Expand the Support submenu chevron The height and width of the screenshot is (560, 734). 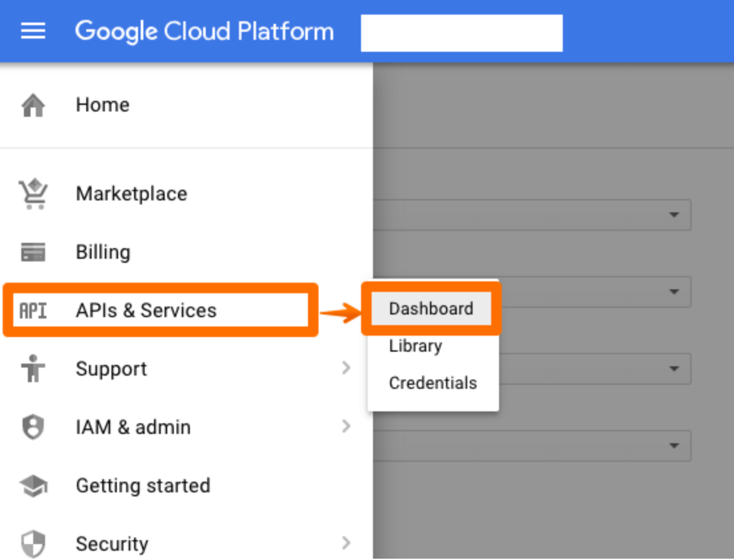347,368
